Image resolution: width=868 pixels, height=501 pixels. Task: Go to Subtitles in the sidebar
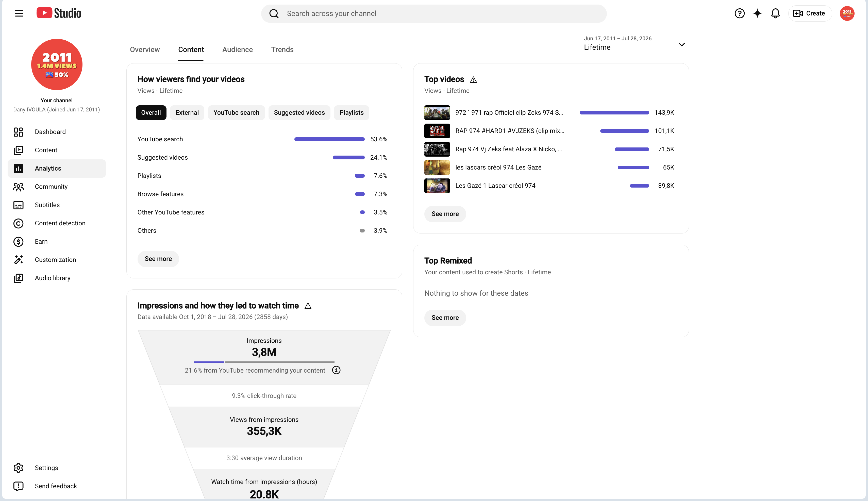(x=57, y=205)
